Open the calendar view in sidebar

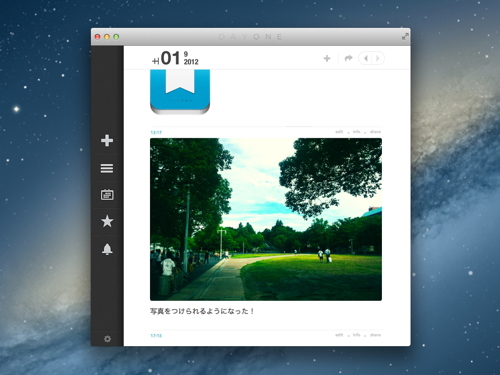tap(107, 195)
